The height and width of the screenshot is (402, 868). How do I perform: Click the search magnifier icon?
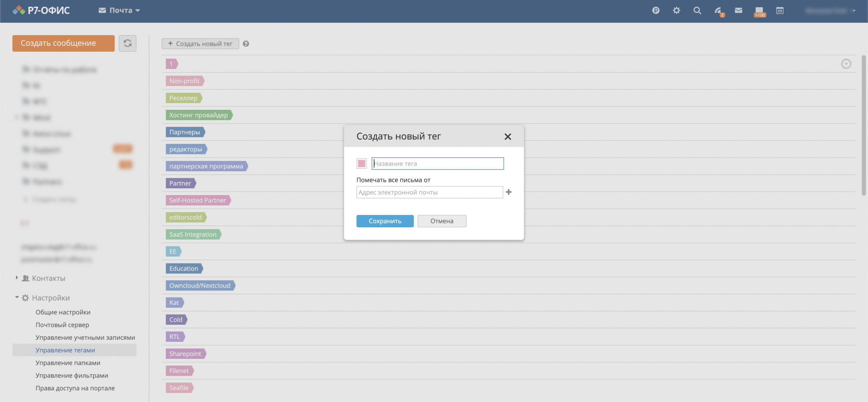(697, 11)
